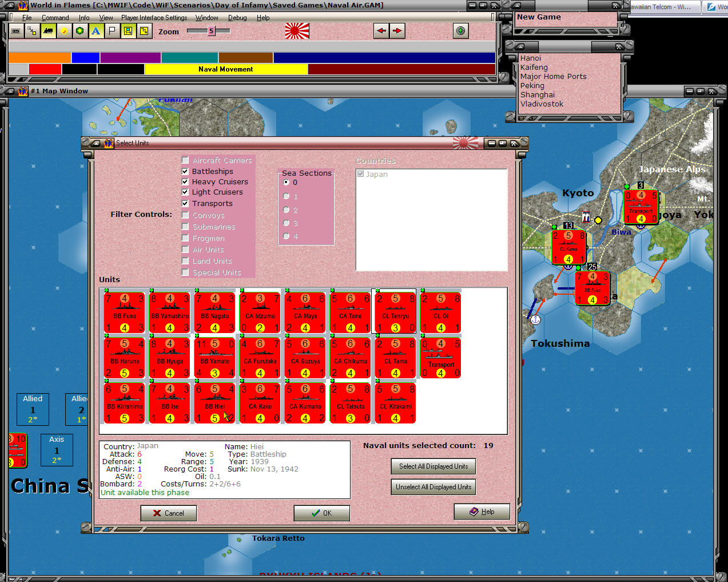Select the CA Maya unit counter
728x582 pixels.
point(305,312)
